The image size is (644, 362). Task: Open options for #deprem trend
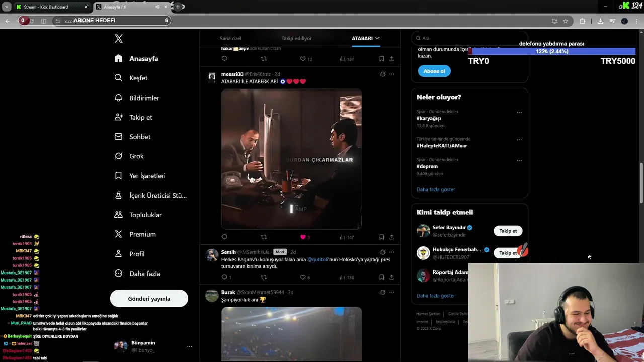pos(519,161)
